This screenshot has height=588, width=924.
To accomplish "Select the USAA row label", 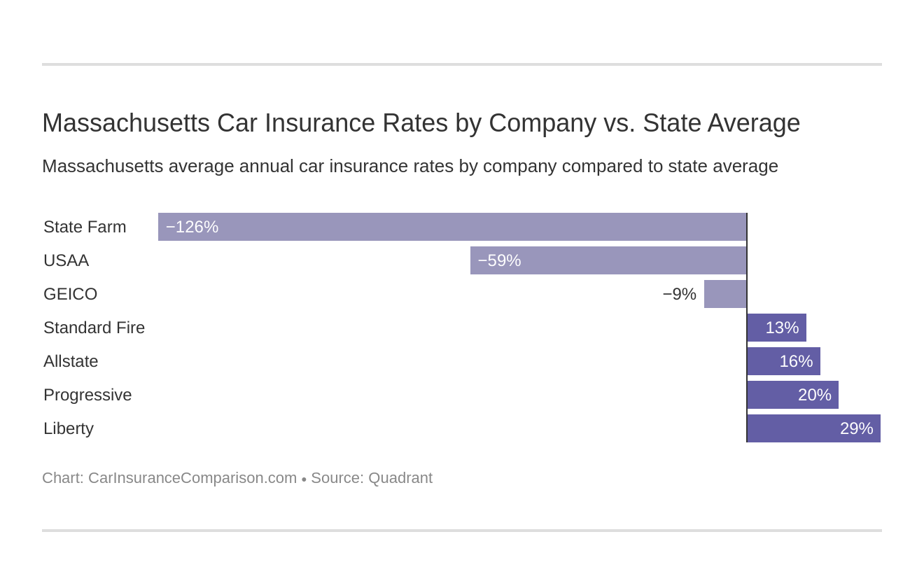I will [66, 260].
